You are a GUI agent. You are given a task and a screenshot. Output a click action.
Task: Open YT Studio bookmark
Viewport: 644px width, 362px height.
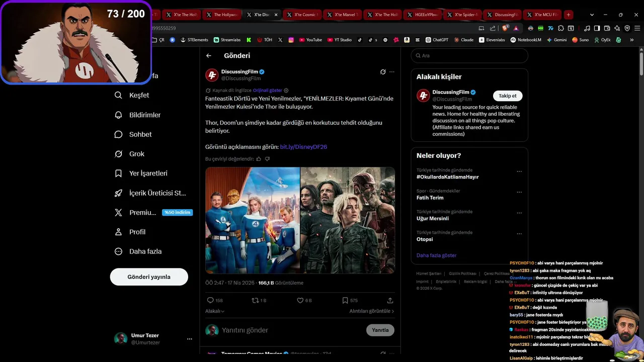click(339, 40)
